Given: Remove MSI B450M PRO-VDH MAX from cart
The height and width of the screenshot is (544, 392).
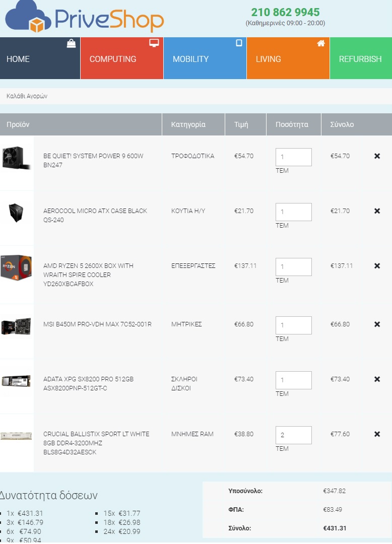Looking at the screenshot, I should (377, 324).
